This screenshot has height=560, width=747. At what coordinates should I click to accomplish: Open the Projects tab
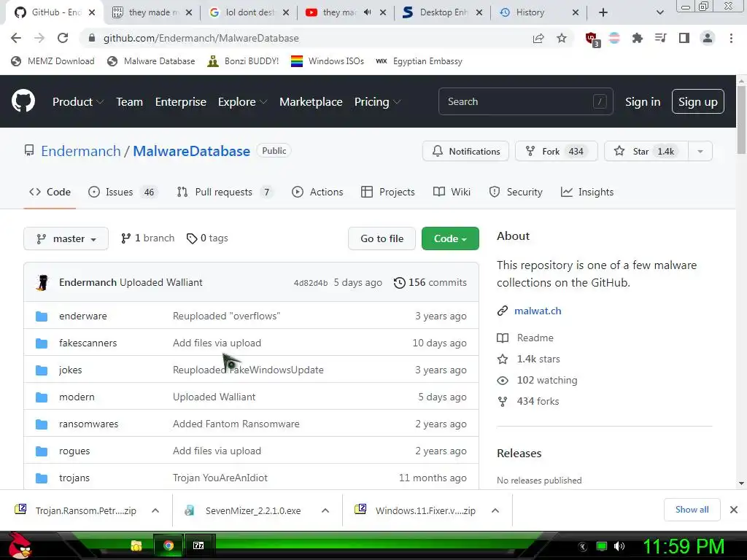[388, 192]
